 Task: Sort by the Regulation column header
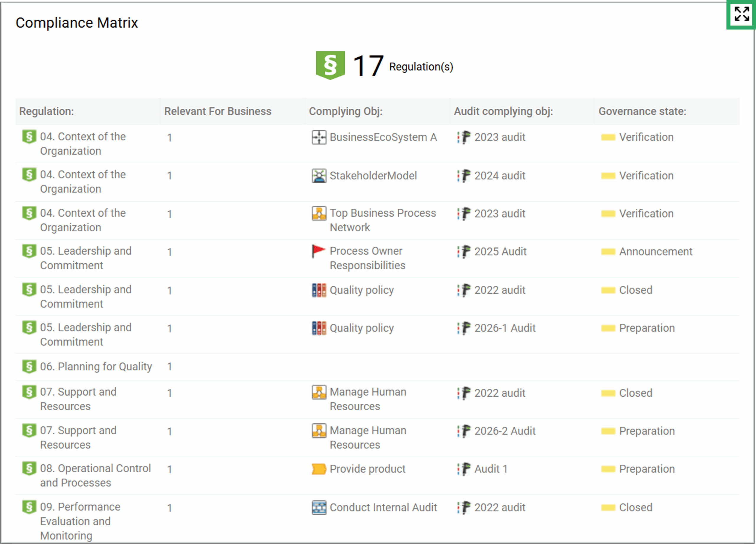47,112
